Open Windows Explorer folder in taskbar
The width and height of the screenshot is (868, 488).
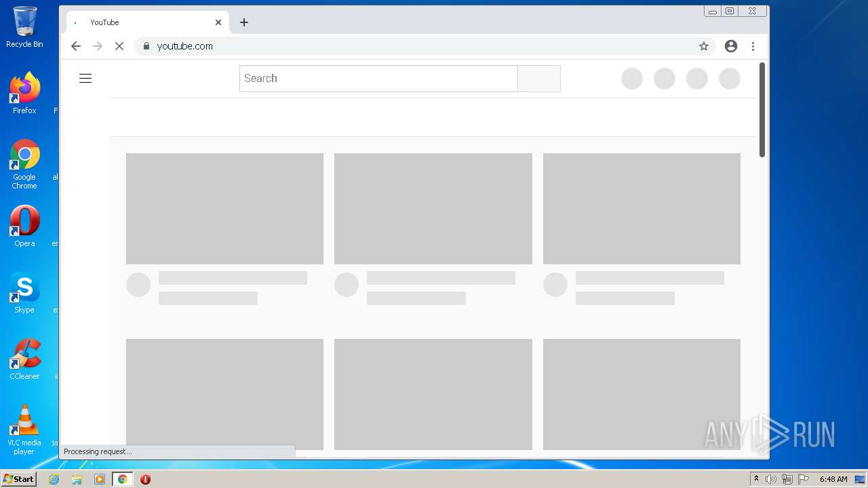tap(77, 479)
